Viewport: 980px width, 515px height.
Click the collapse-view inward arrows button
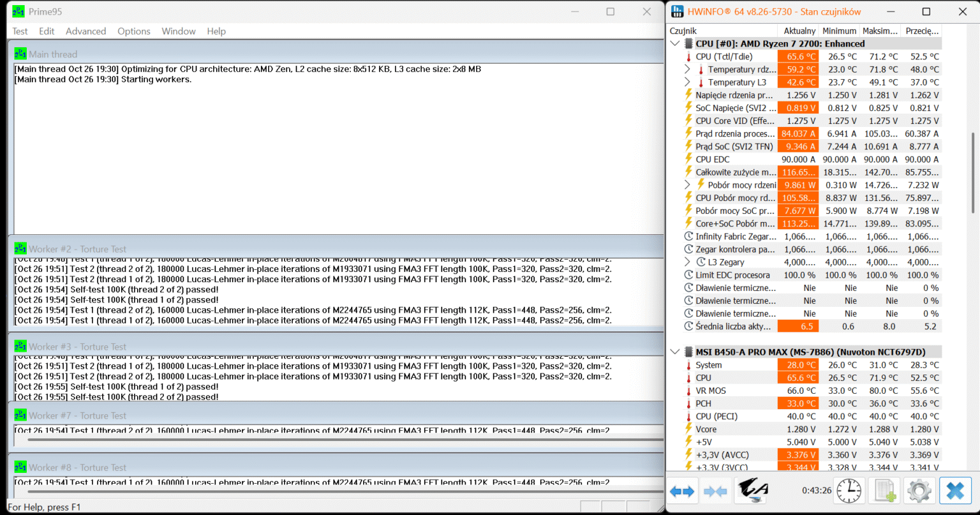(x=715, y=491)
